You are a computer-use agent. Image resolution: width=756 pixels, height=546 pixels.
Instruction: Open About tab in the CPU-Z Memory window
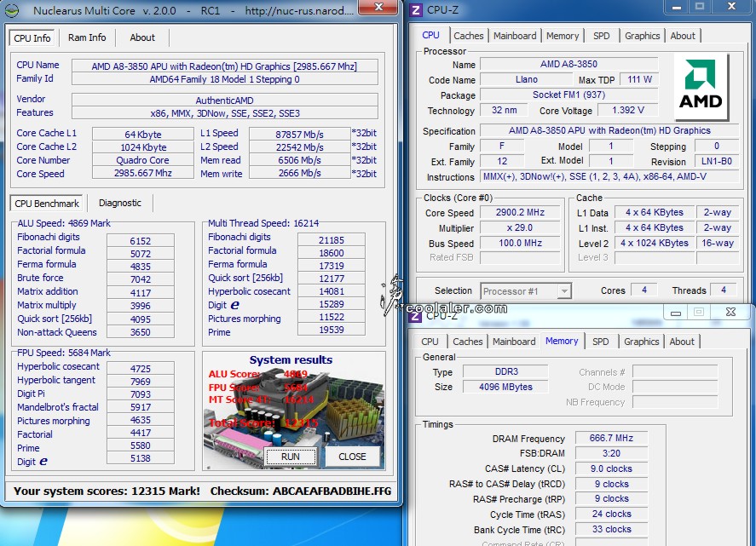pos(682,342)
